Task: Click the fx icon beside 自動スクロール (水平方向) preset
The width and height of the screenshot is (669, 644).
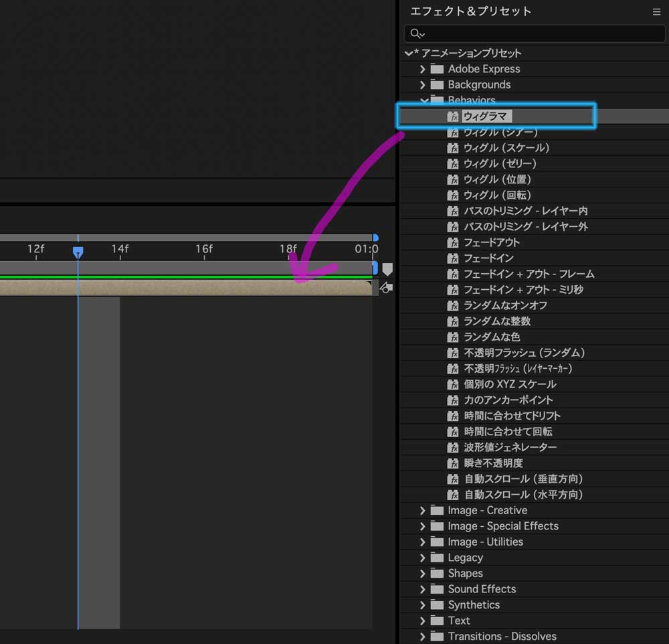Action: (452, 494)
